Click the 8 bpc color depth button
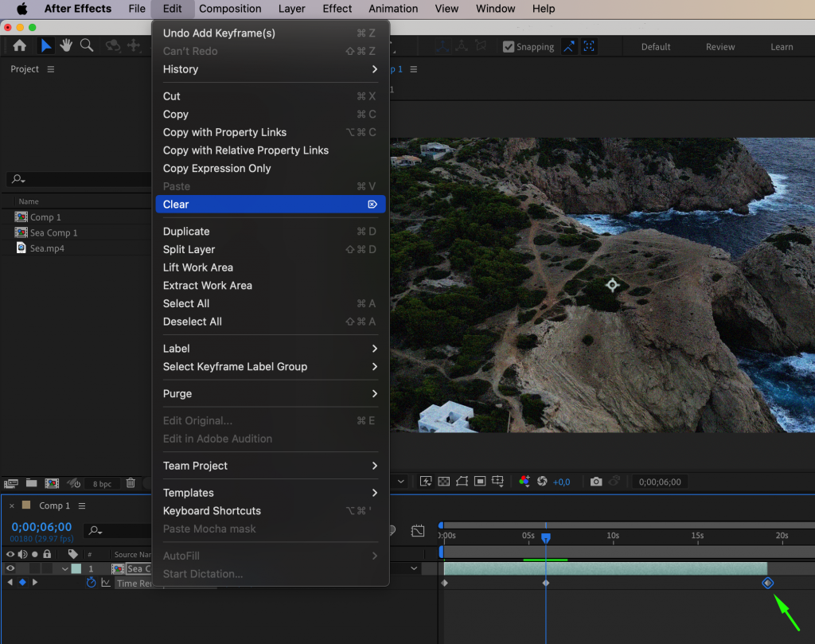Image resolution: width=815 pixels, height=644 pixels. (x=102, y=483)
